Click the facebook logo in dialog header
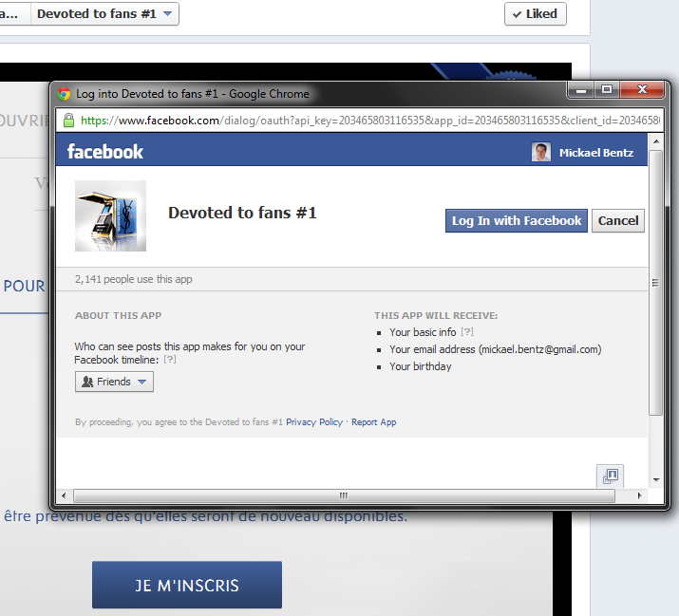 point(104,152)
